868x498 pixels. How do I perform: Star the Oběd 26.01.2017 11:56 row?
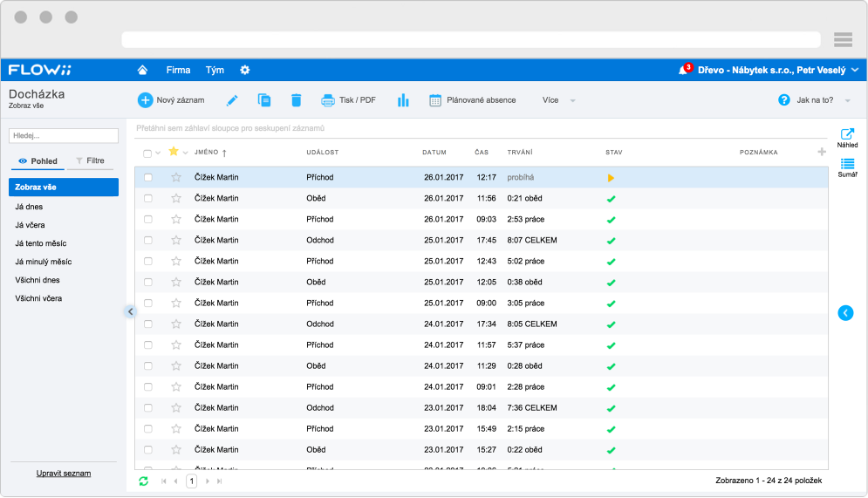176,199
